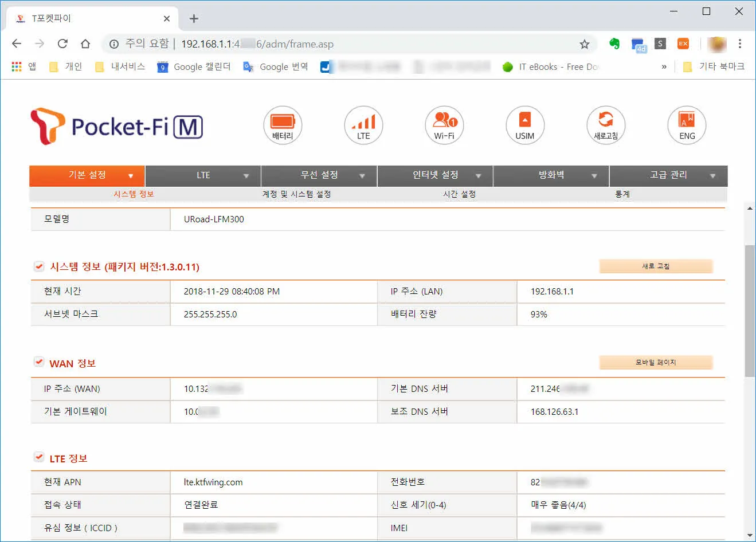Select the battery level 93% value

(539, 315)
